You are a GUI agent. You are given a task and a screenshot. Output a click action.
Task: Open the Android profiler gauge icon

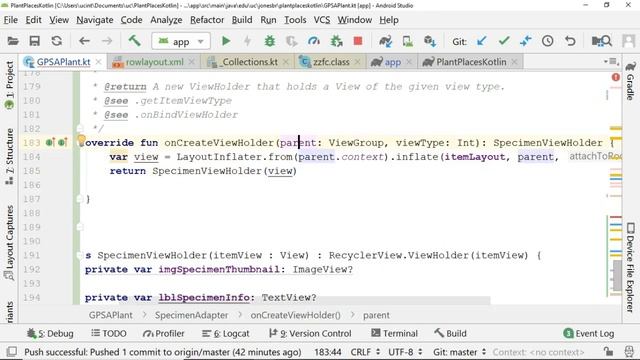(314, 41)
